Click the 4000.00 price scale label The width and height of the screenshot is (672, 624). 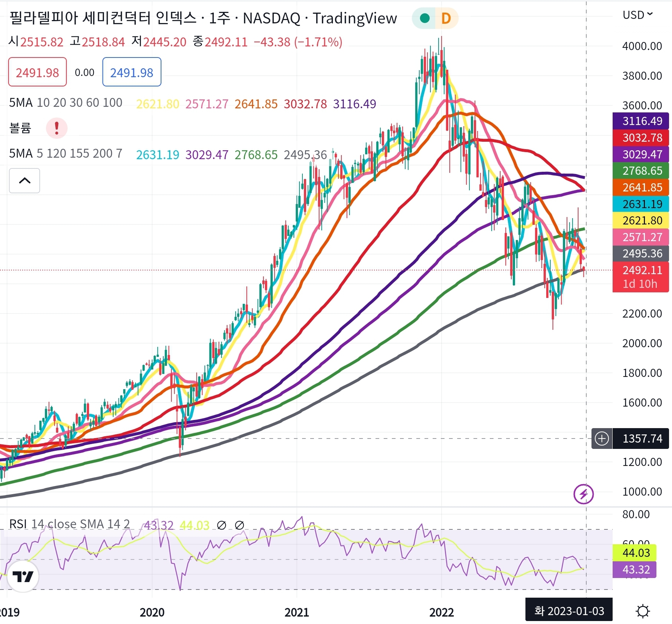coord(642,46)
